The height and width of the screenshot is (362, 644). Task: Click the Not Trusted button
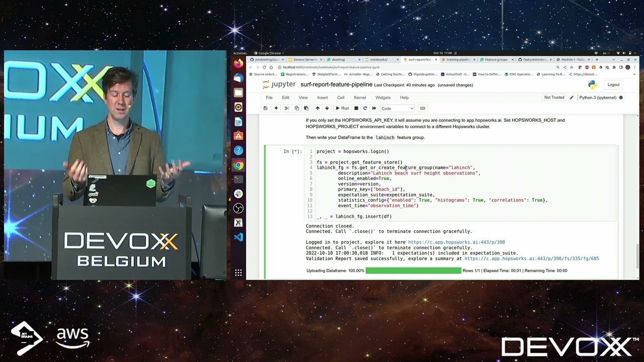click(554, 98)
